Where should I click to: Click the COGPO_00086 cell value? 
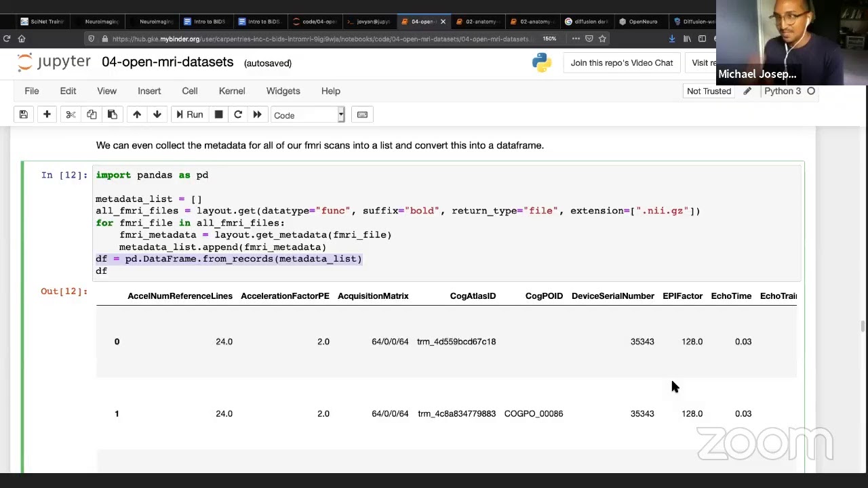(534, 413)
